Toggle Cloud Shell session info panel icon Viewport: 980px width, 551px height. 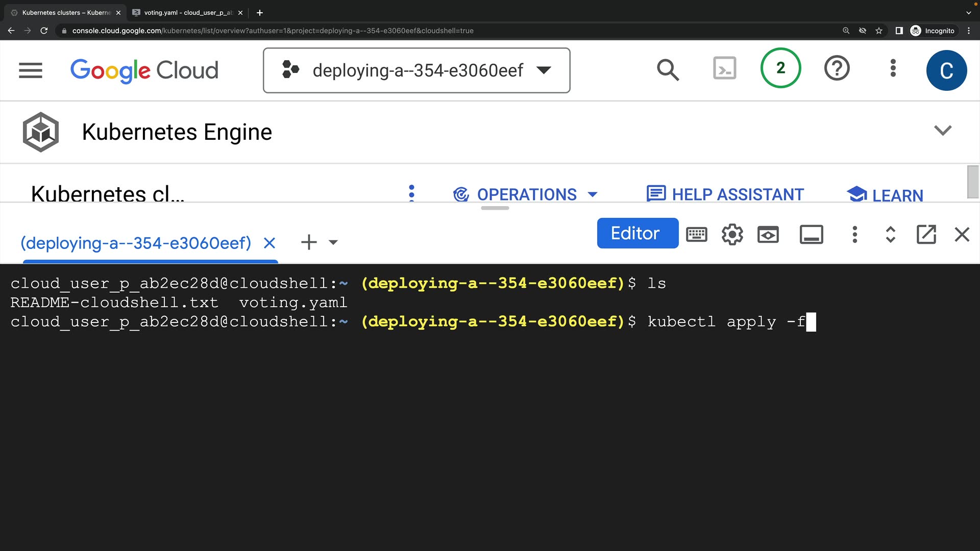[811, 234]
